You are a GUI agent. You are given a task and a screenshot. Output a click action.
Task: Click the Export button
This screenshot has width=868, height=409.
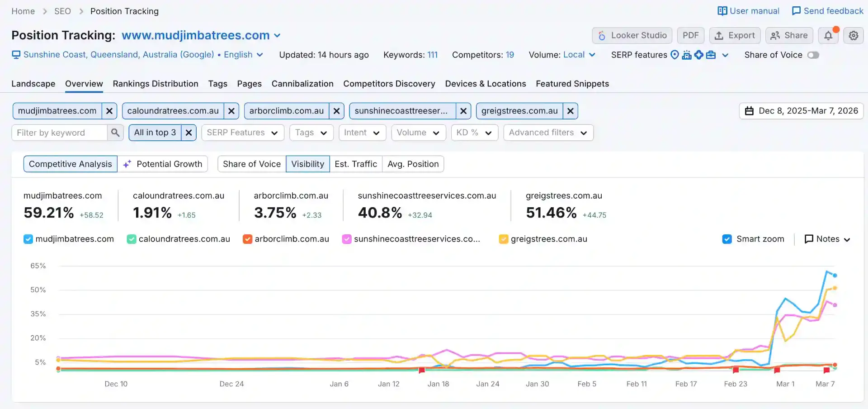[x=735, y=35]
